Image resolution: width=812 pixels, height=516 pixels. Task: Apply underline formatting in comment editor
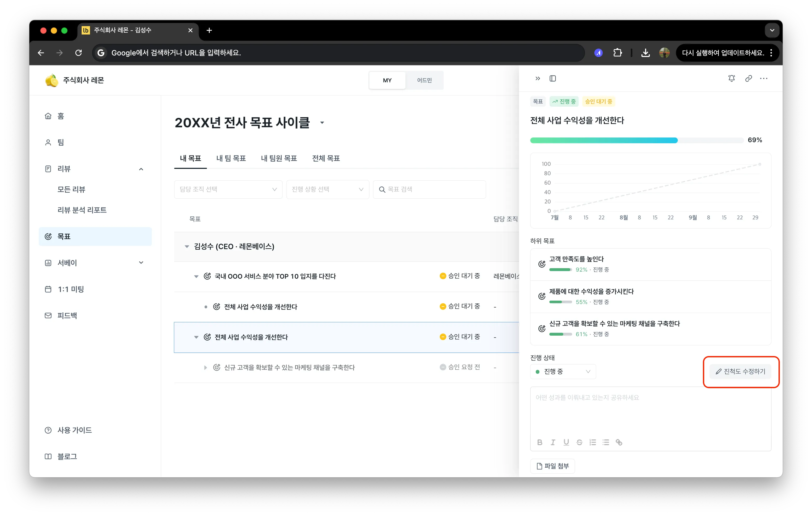point(566,442)
